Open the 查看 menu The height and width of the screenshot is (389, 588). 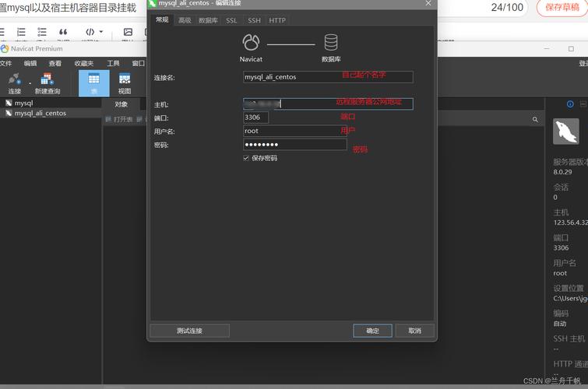tap(55, 63)
